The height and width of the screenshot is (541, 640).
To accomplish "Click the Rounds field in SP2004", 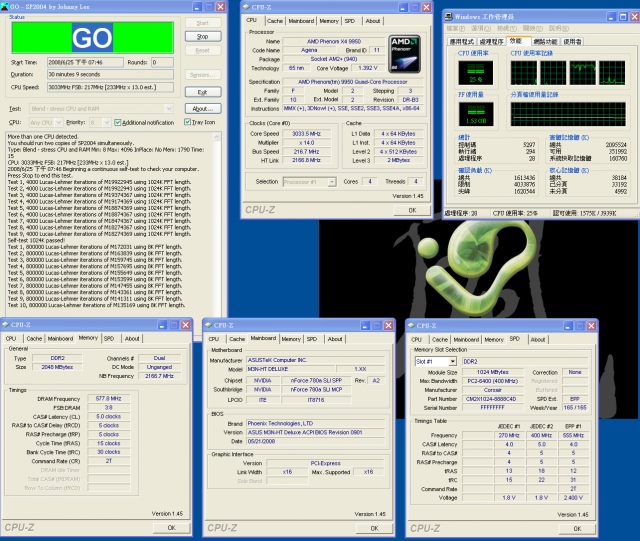I will 162,62.
